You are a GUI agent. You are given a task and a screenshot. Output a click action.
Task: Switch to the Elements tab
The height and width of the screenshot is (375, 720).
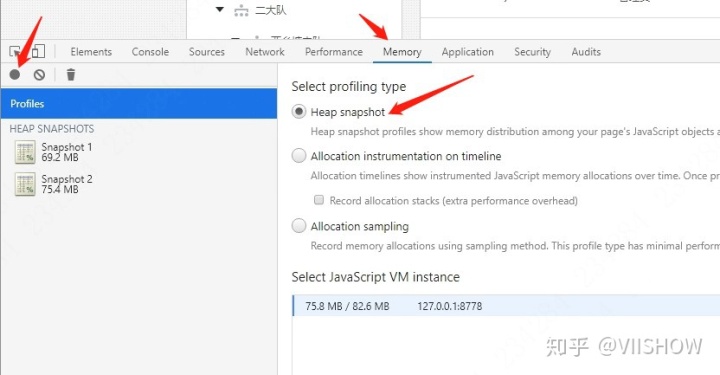(91, 52)
